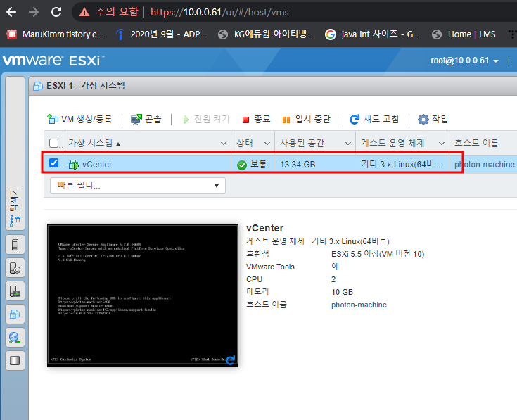Open MaruKimm.tistory bookmark
This screenshot has width=517, height=420.
click(x=55, y=34)
